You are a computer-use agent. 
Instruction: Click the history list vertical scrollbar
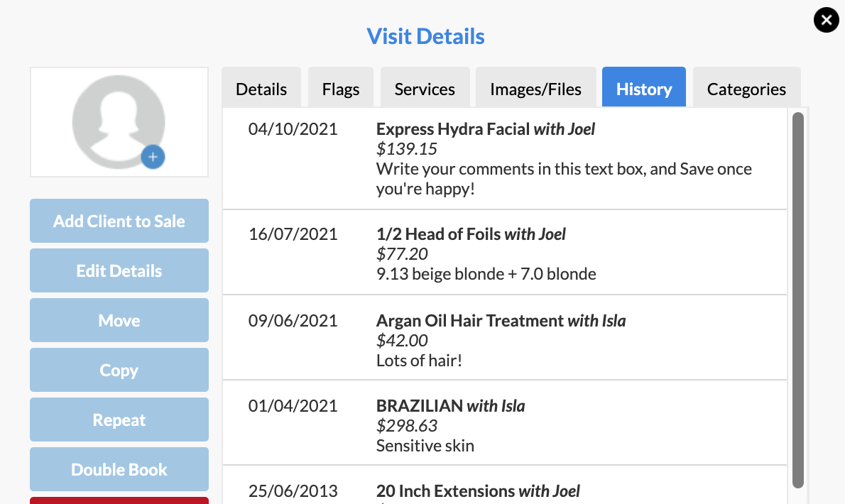(x=798, y=300)
